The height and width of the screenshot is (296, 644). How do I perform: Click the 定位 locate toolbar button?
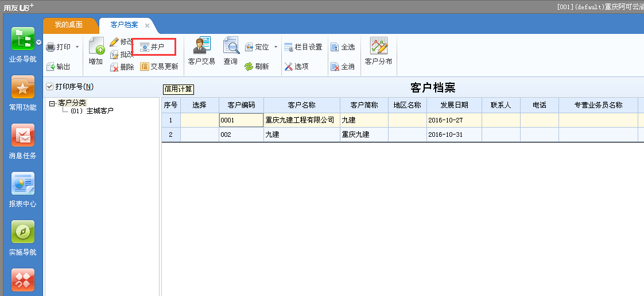point(257,47)
